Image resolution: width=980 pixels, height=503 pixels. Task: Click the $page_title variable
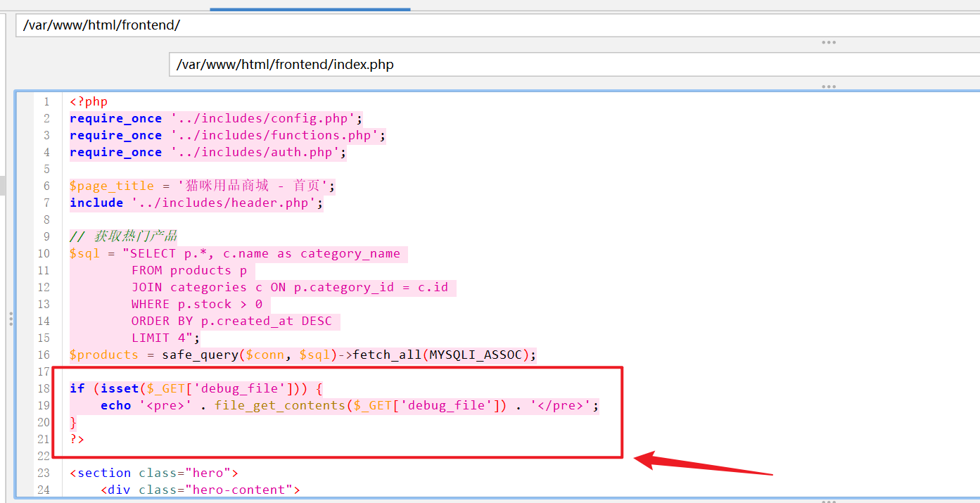[111, 186]
